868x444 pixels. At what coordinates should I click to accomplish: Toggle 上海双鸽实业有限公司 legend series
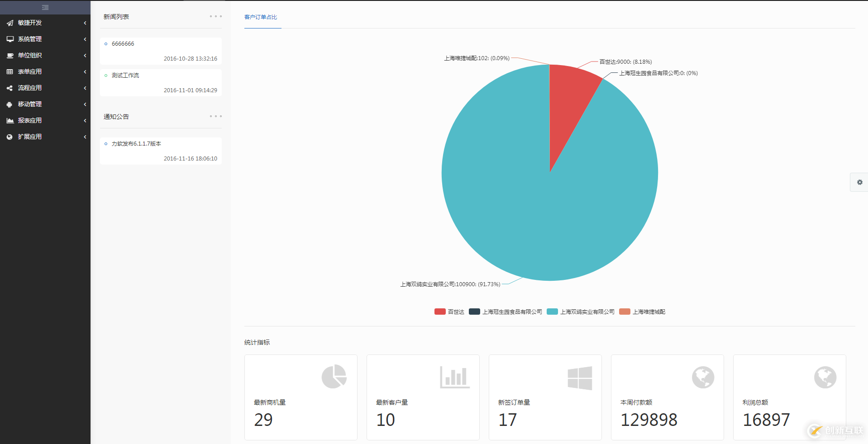coord(581,312)
